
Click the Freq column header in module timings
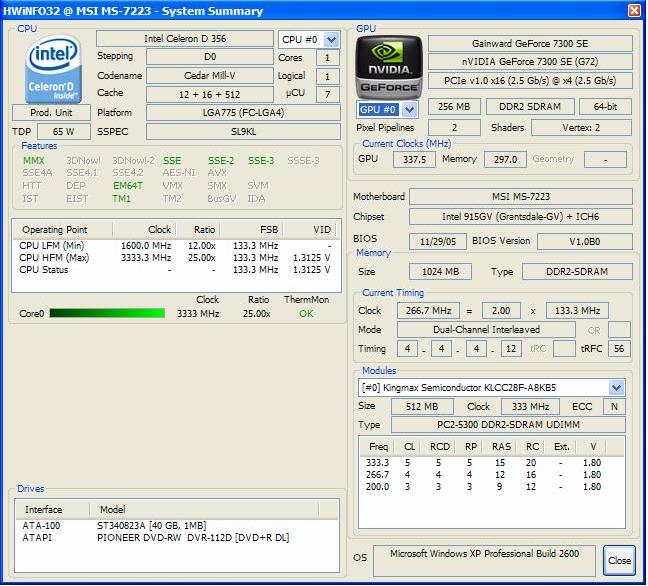pyautogui.click(x=378, y=447)
